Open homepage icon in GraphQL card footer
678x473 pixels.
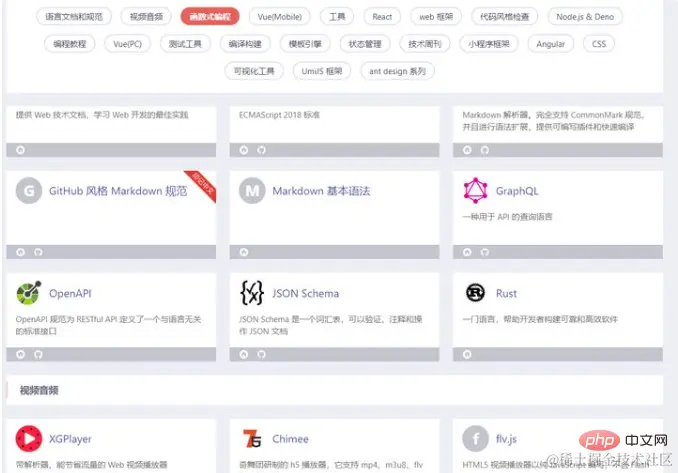[467, 252]
